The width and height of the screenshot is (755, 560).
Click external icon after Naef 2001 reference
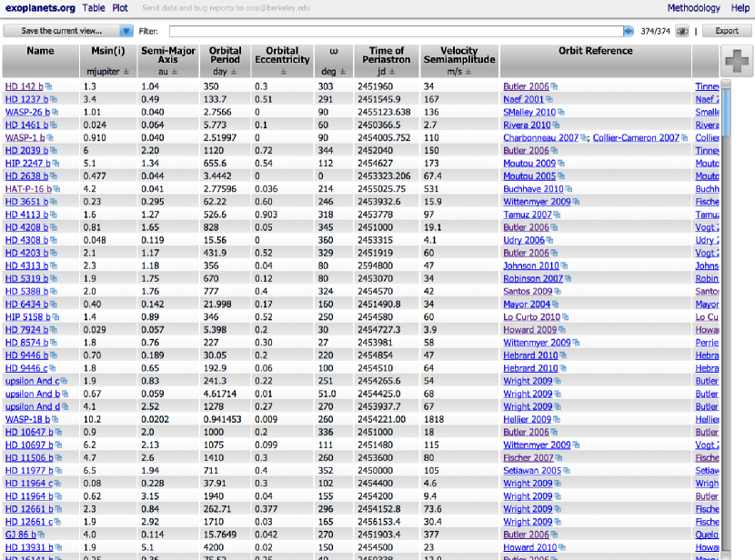(x=549, y=100)
